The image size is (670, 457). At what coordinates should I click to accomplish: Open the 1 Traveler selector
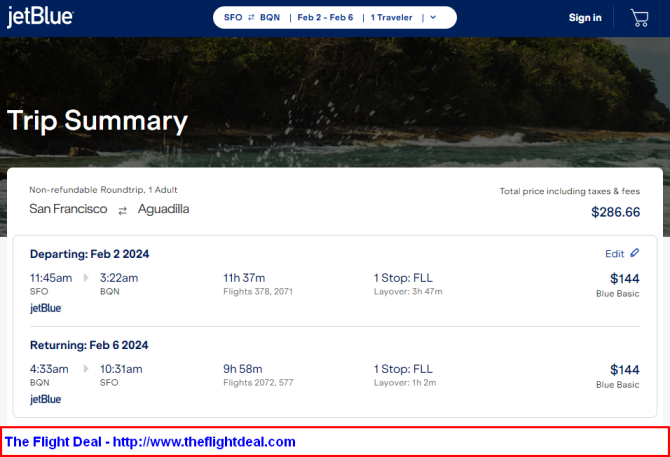(391, 18)
